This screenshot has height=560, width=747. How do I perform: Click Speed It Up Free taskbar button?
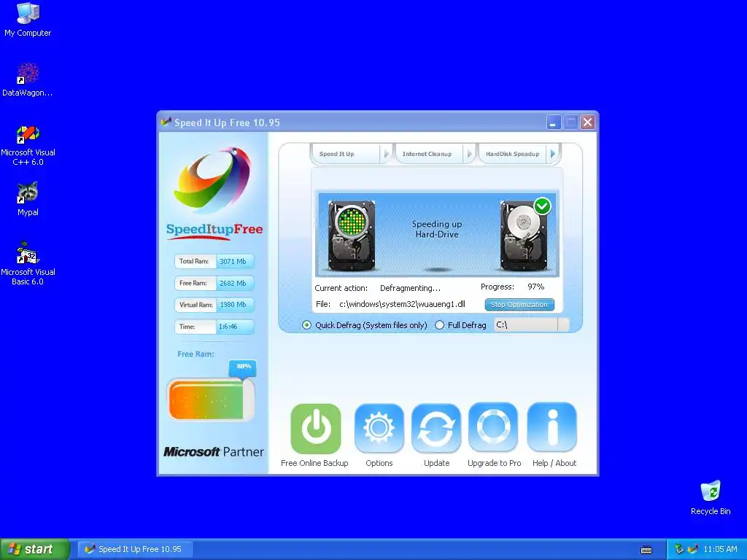tap(135, 549)
